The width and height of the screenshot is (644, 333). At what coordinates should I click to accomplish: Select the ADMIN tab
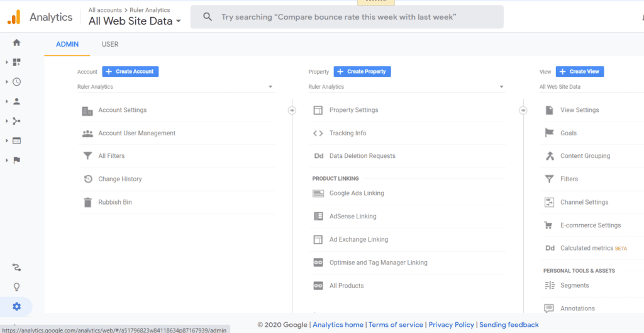pyautogui.click(x=67, y=45)
